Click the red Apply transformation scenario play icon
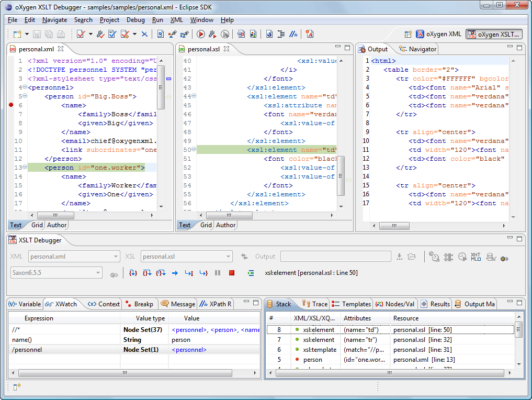532x400 pixels. pyautogui.click(x=200, y=34)
